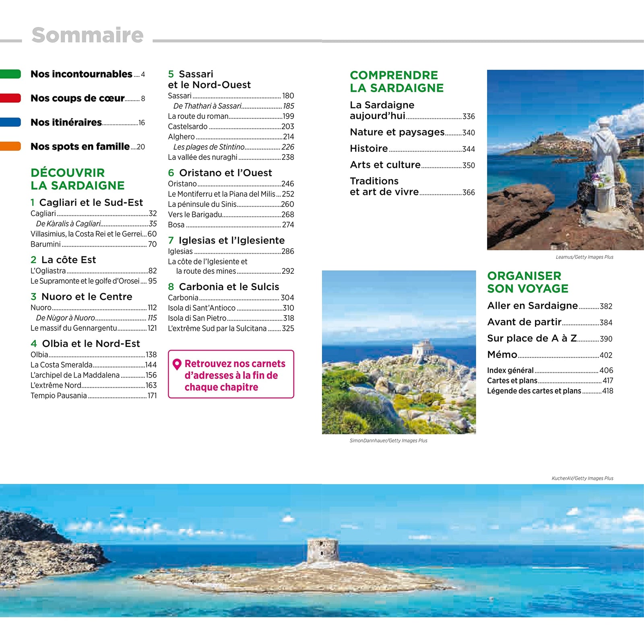This screenshot has height=644, width=644.
Task: Select chapter heading Oristano et l'Ouest
Action: pyautogui.click(x=225, y=173)
